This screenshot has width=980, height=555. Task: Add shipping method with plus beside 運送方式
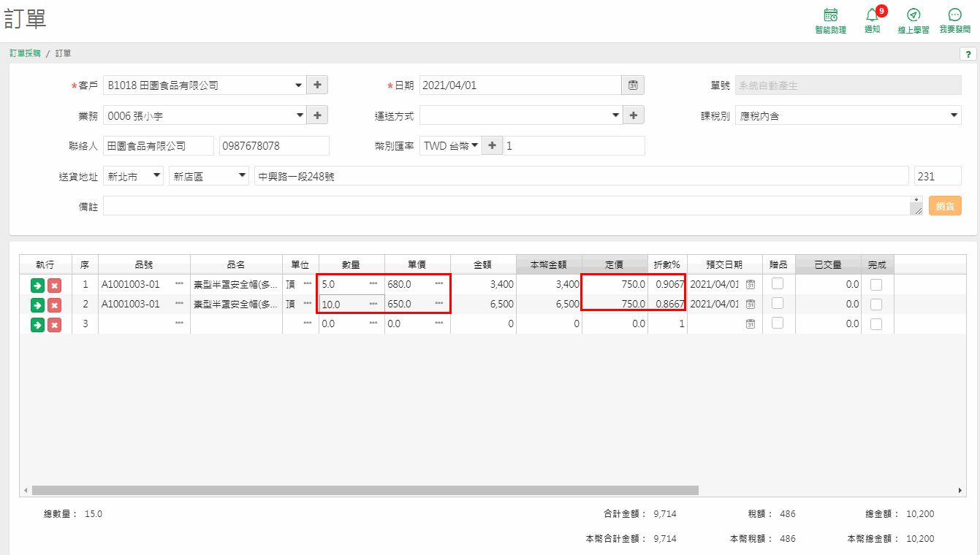(634, 115)
